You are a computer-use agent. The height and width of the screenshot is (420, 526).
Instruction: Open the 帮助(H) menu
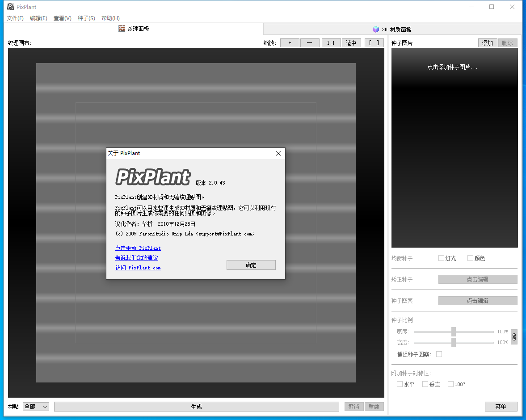110,18
